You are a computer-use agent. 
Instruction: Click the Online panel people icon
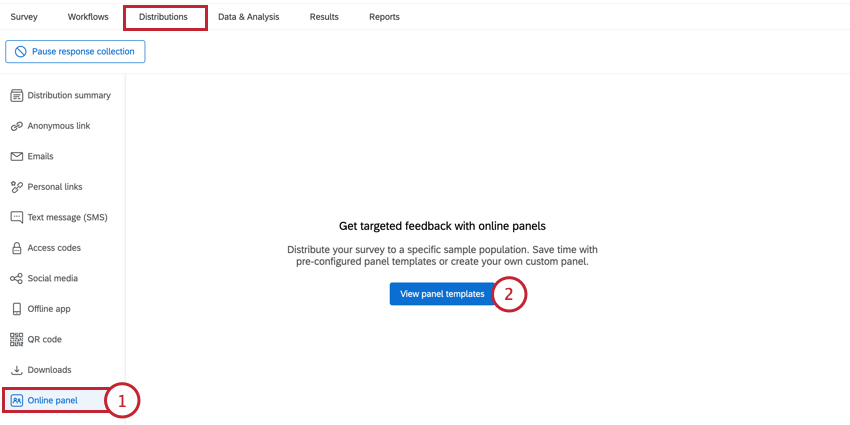click(17, 401)
